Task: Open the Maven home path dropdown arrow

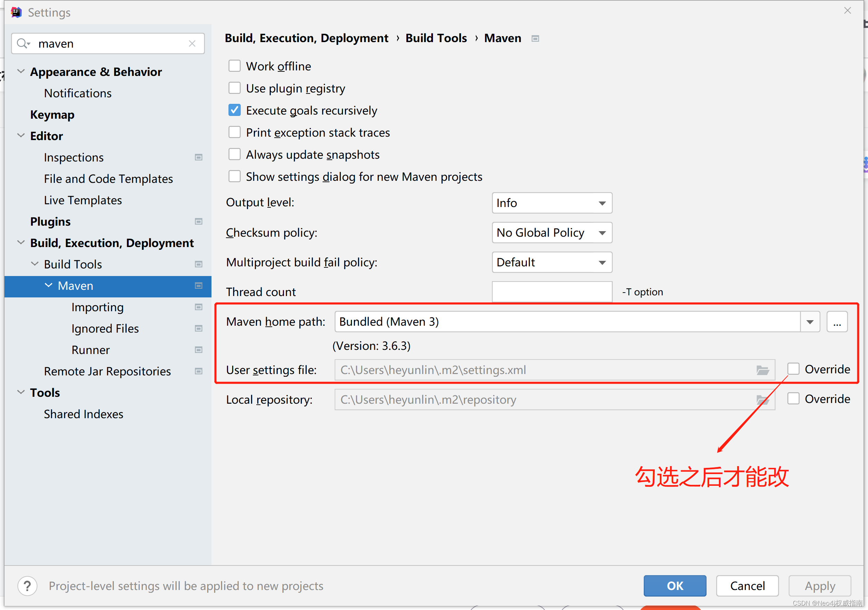Action: point(810,322)
